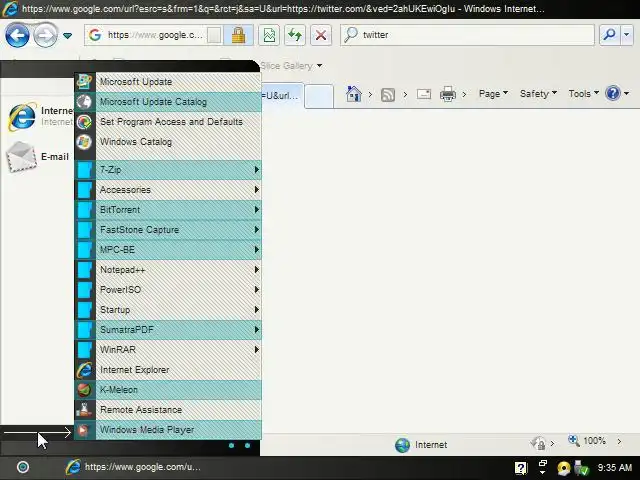Click the E-mail pinned start menu item
Screen dimensions: 640x480
click(38, 157)
